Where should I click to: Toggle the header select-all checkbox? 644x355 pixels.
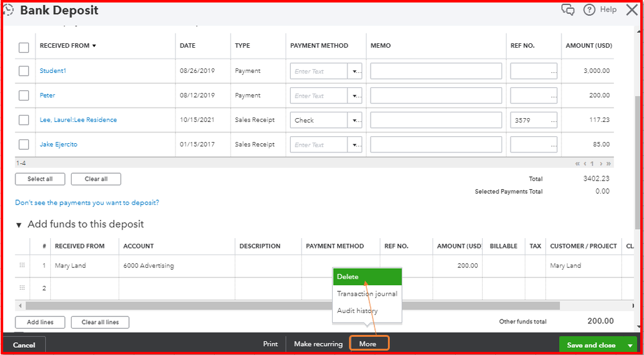click(x=24, y=47)
